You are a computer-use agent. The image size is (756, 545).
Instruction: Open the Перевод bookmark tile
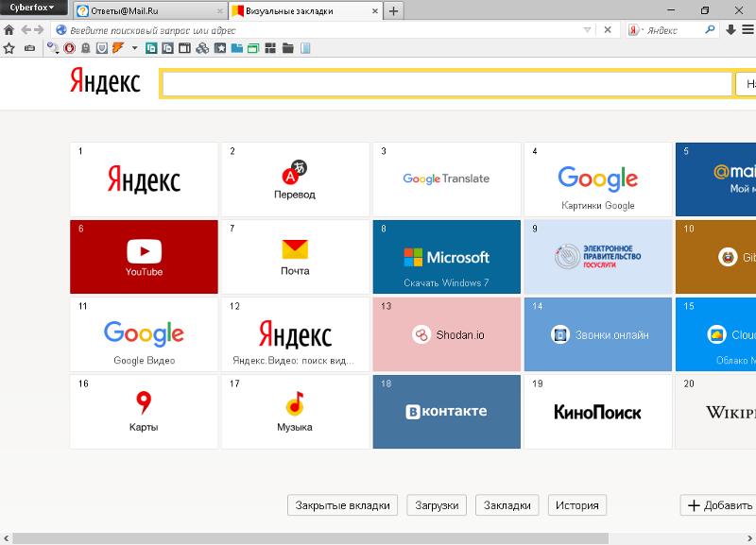(295, 179)
